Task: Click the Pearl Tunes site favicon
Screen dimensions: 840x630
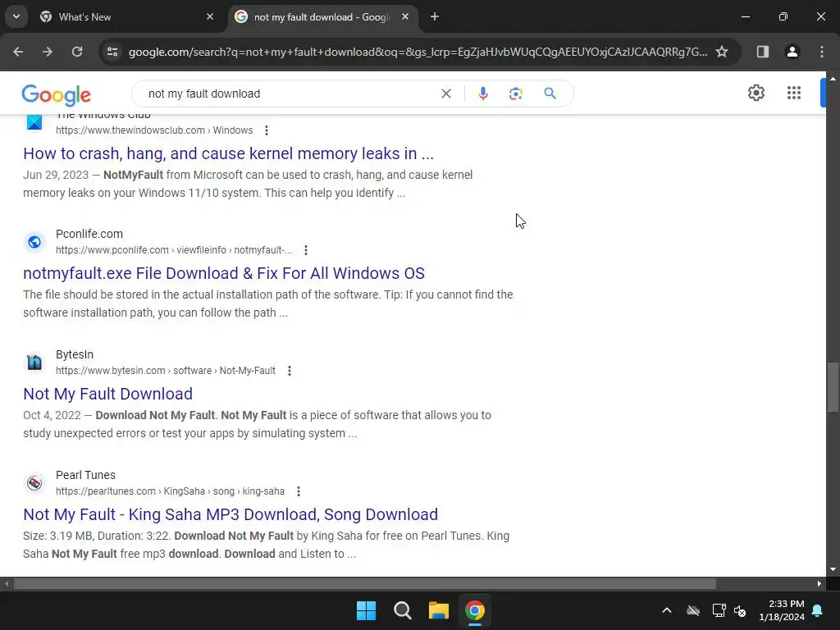Action: [x=34, y=483]
